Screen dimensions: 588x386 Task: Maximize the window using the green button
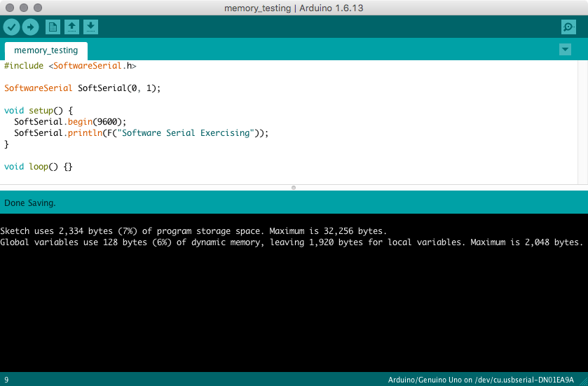click(37, 7)
